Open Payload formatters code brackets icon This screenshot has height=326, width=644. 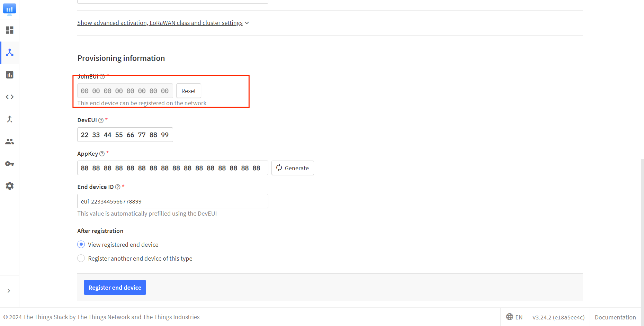tap(10, 97)
